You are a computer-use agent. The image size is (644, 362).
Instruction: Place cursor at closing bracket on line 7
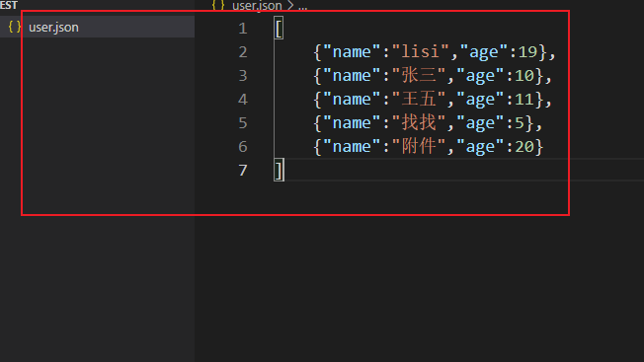point(279,170)
